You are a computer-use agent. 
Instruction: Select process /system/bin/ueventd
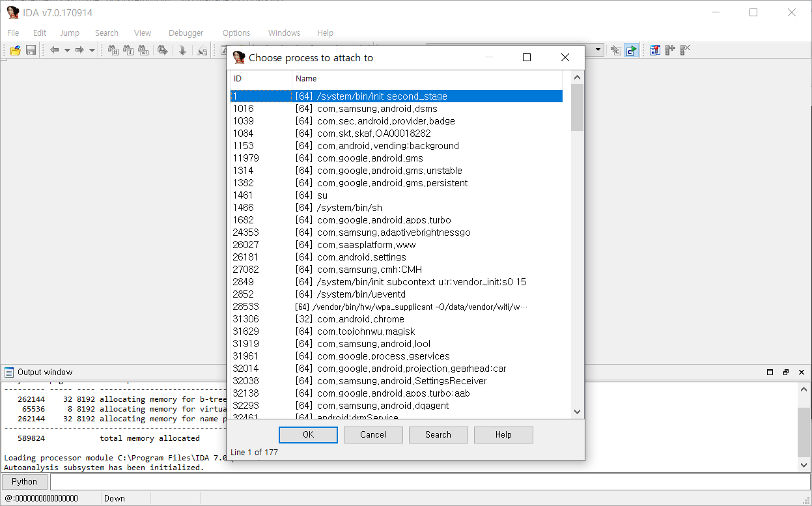(x=397, y=294)
